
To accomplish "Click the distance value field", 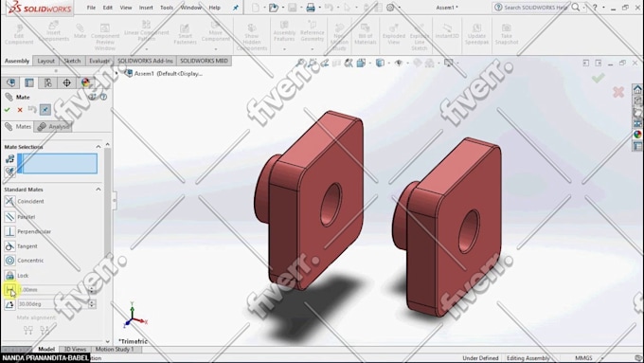I will pyautogui.click(x=52, y=290).
